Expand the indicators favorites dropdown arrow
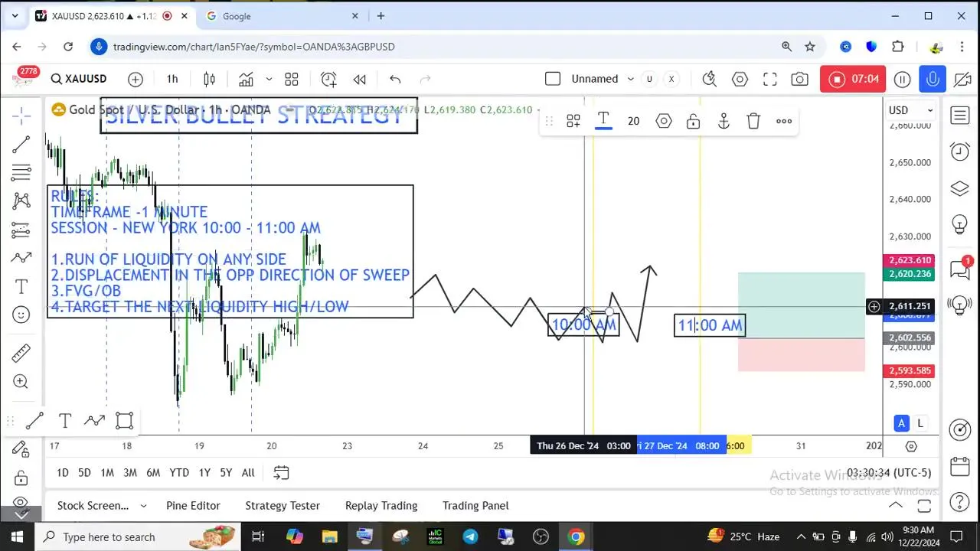This screenshot has width=980, height=551. [x=269, y=79]
